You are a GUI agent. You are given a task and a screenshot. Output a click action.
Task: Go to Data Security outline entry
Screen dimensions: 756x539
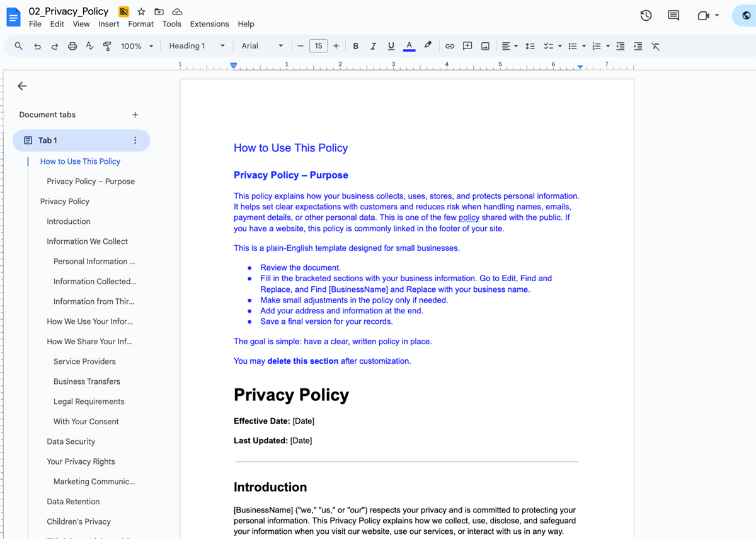71,441
